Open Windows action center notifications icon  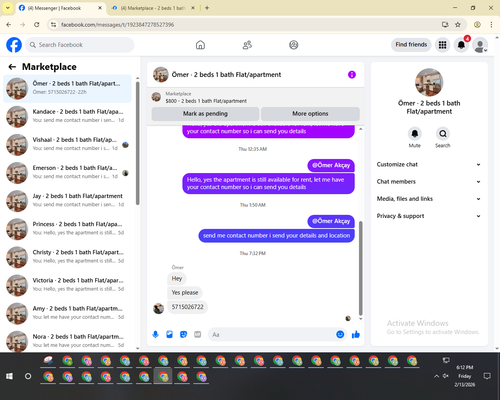click(x=487, y=376)
